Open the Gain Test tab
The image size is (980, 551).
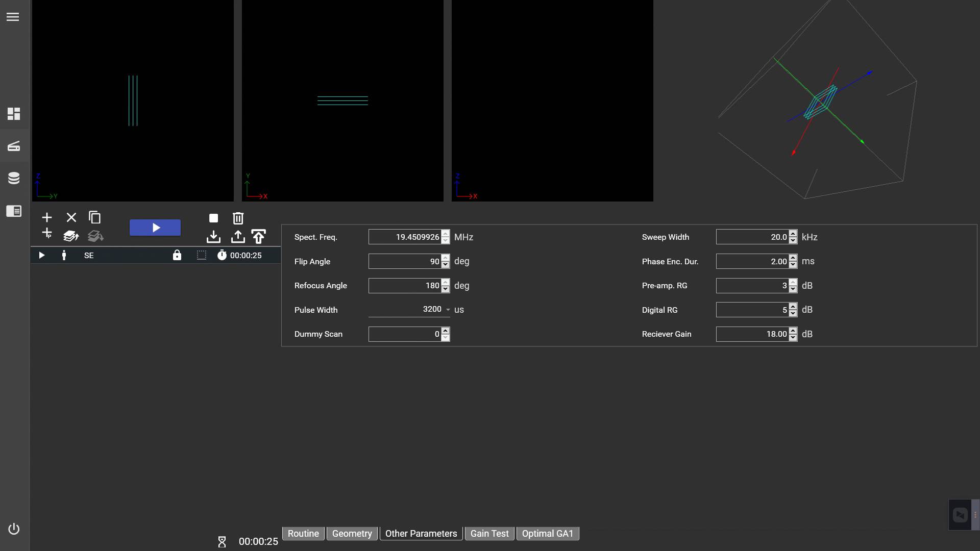pyautogui.click(x=489, y=534)
